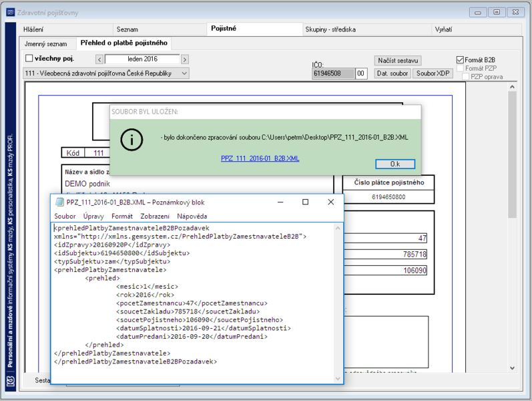
Task: Click the value 785718 in the report form
Action: point(415,255)
